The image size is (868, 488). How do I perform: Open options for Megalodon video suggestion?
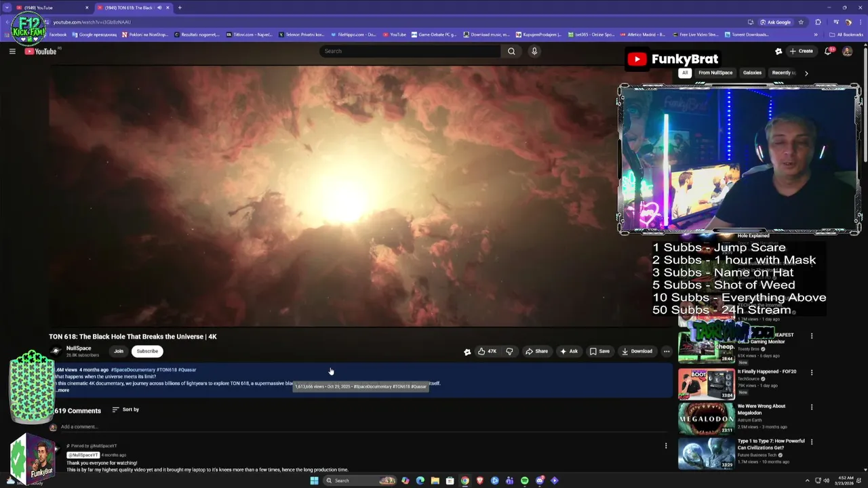[x=812, y=407]
